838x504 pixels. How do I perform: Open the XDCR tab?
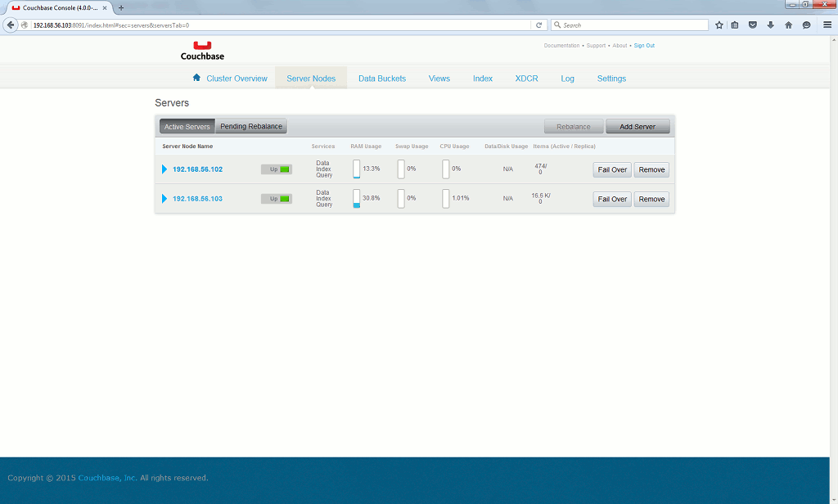click(x=526, y=79)
